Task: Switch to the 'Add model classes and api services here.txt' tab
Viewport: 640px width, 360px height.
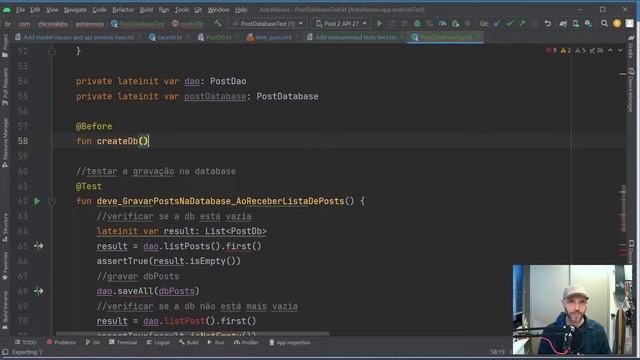Action: click(78, 37)
